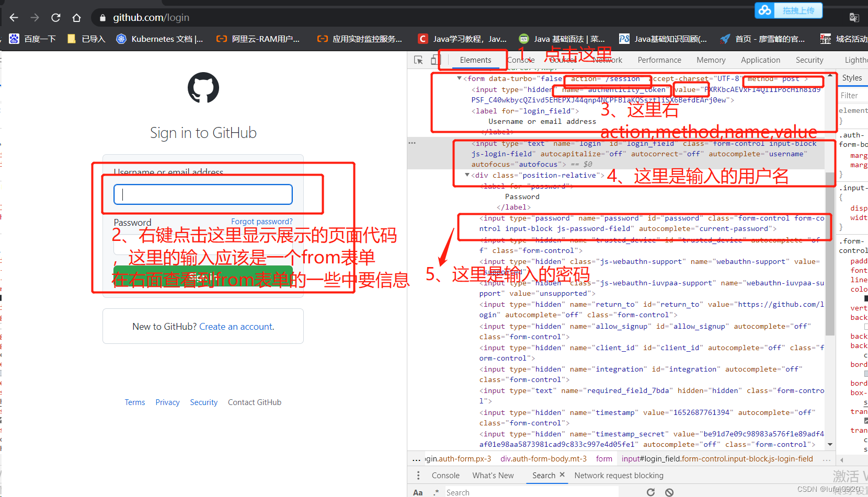The width and height of the screenshot is (868, 497).
Task: Select div.auth-form-body.mt-3 in breadcrumbs
Action: pyautogui.click(x=543, y=459)
